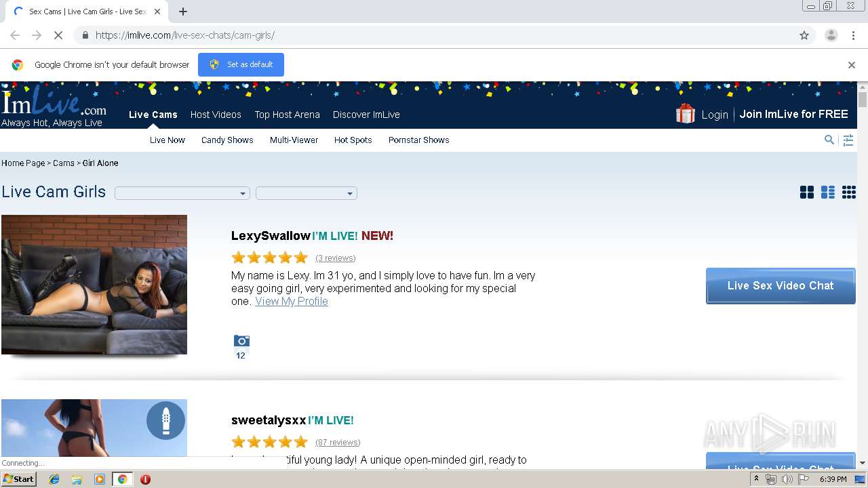The width and height of the screenshot is (868, 488).
Task: Open the search magnifier icon
Action: [x=829, y=140]
